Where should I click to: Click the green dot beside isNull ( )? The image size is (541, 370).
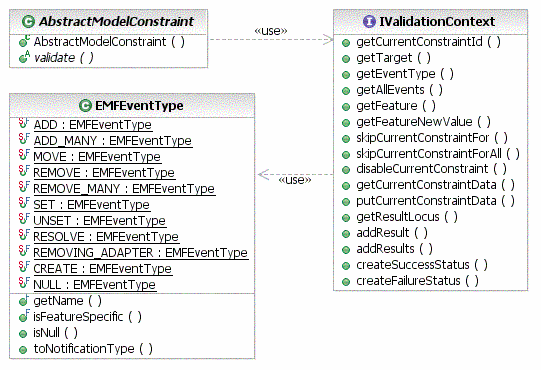click(x=23, y=334)
